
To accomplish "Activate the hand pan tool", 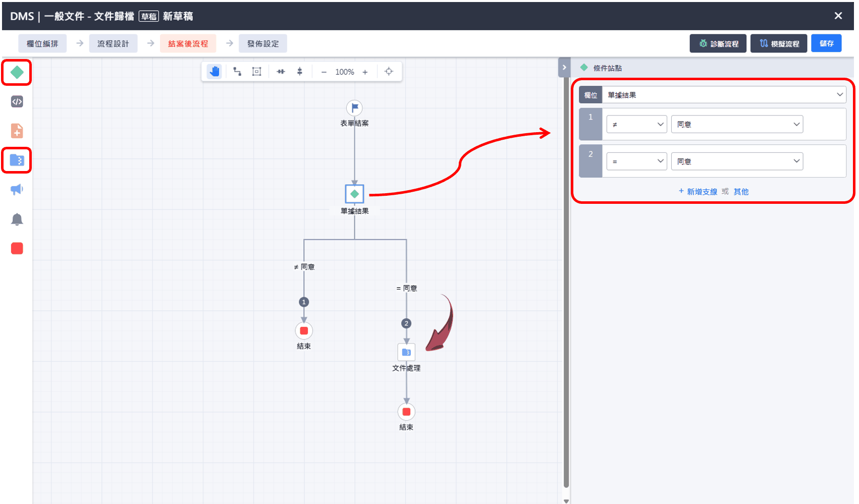I will point(214,72).
